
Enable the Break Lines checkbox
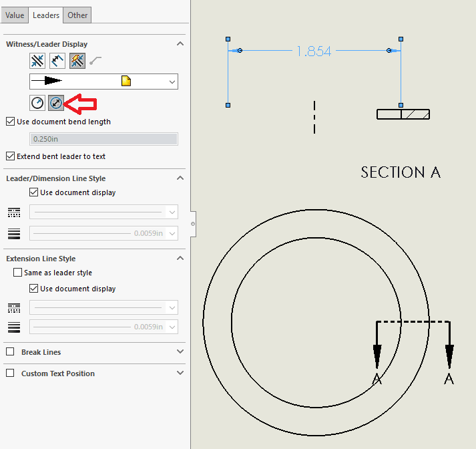[x=10, y=352]
